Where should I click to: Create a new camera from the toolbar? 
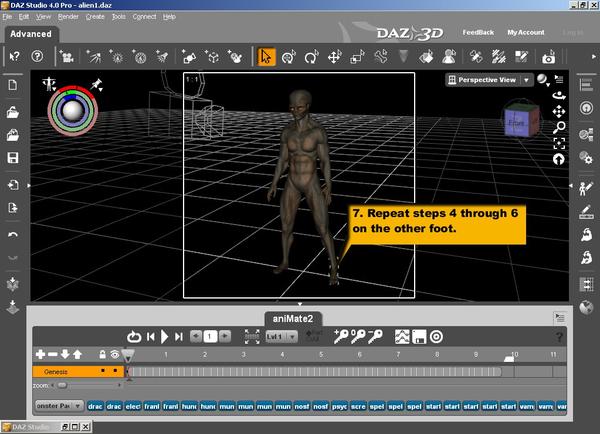point(67,57)
